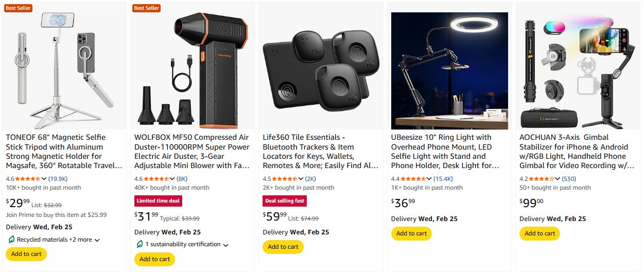Add the AOCHUAN gimbal stabilizer to cart

[539, 233]
